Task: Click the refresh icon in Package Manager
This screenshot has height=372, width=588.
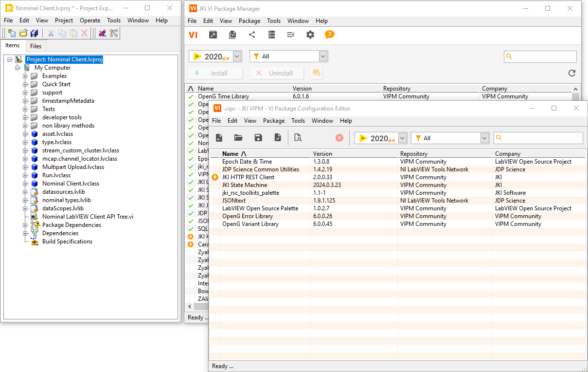Action: pyautogui.click(x=572, y=73)
